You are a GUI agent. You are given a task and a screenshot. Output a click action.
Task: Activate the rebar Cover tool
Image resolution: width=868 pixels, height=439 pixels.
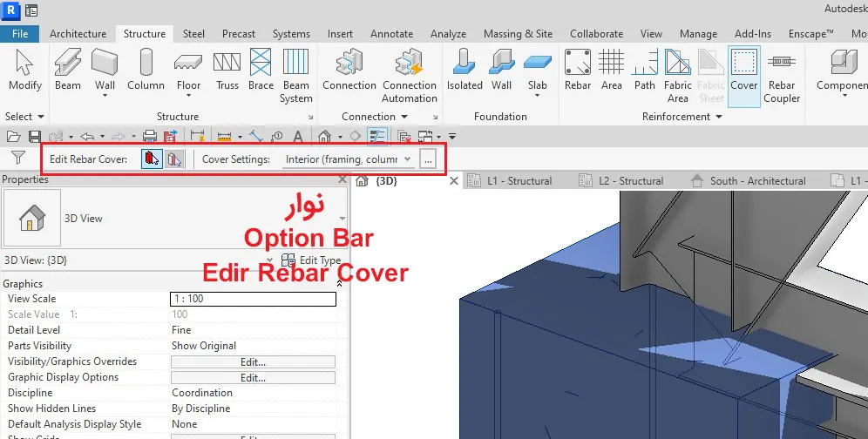tap(743, 77)
